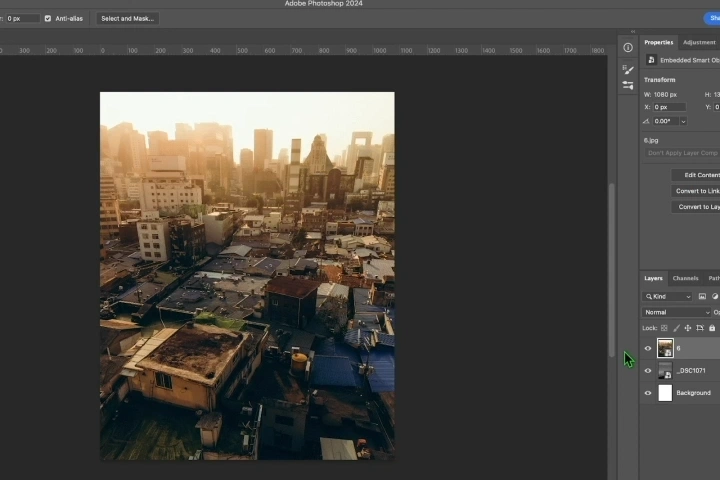Collapse panels with double-arrow icon

pyautogui.click(x=633, y=31)
